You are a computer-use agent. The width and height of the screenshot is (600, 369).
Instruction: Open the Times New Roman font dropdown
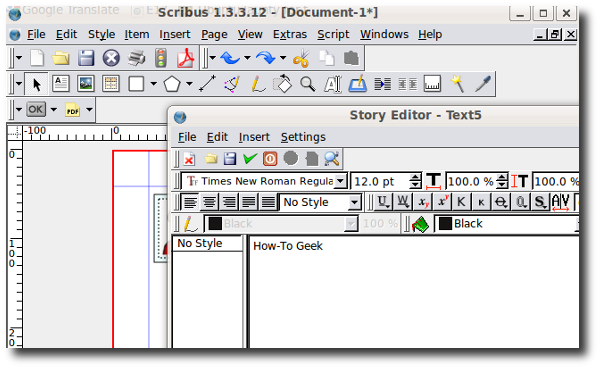(340, 181)
